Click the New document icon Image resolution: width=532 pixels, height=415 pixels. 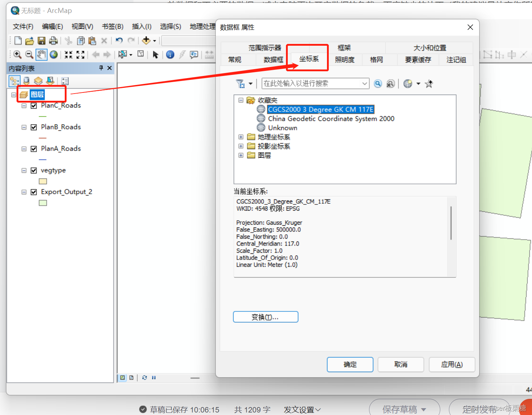(18, 41)
